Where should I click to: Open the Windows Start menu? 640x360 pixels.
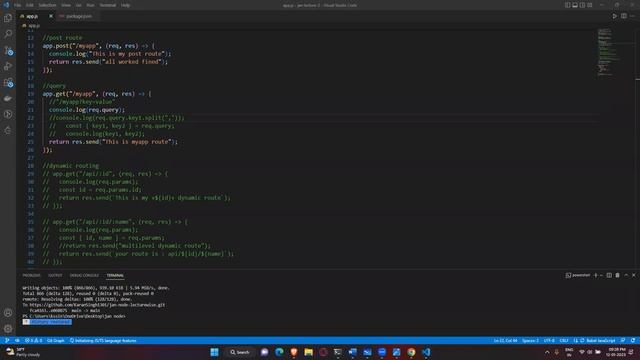214,352
